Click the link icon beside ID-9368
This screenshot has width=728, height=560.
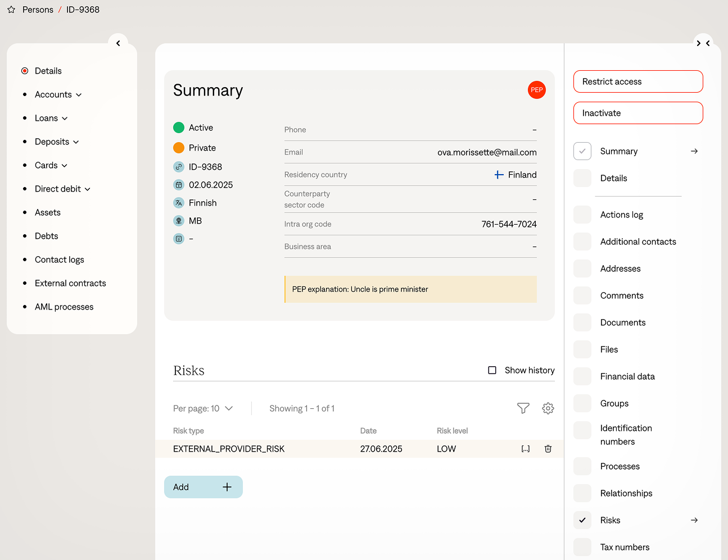click(x=179, y=167)
